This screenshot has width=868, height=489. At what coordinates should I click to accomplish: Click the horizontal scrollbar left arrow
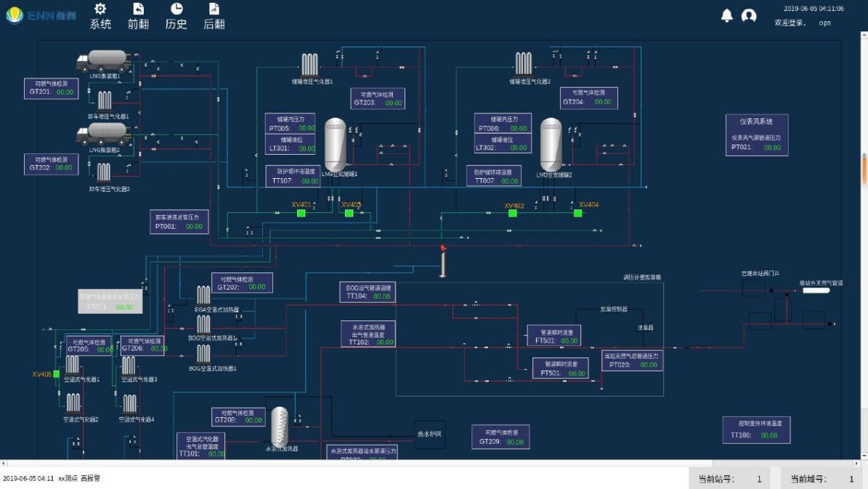click(x=4, y=464)
